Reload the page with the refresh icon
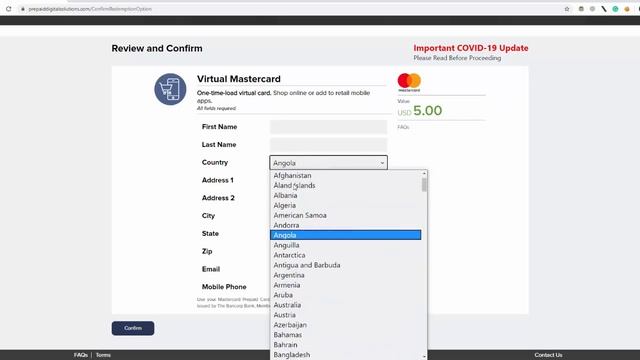The image size is (640, 360). [x=9, y=9]
